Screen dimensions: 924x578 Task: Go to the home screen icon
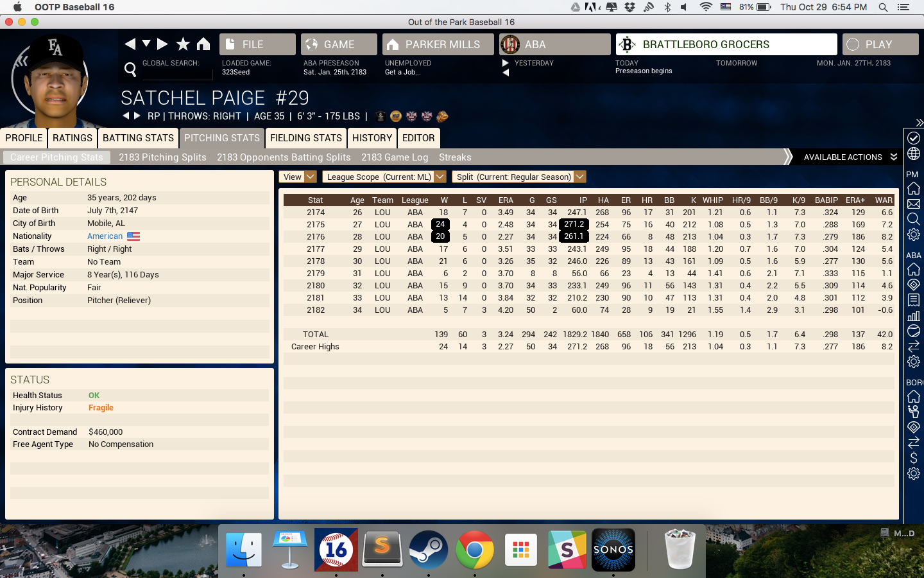point(203,44)
